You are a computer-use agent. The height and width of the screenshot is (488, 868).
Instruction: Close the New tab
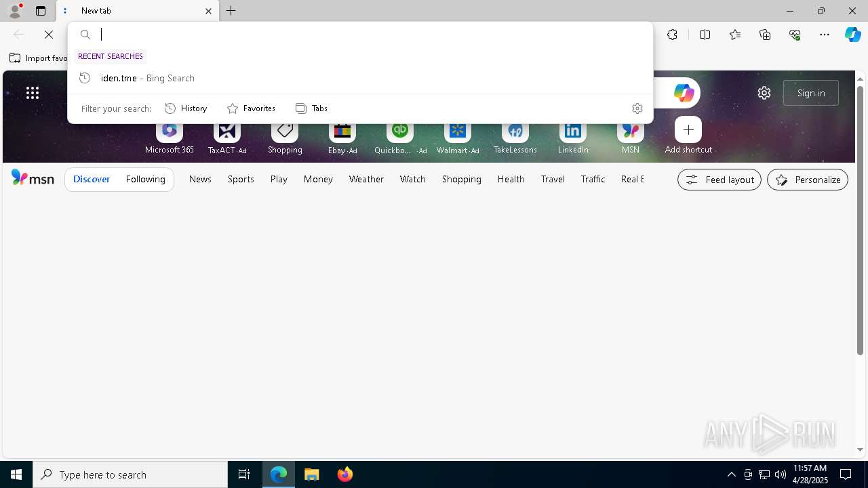(x=208, y=11)
